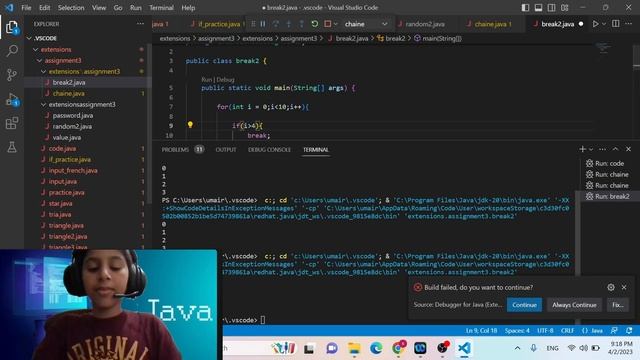Screen dimensions: 640x360
Task: Open the Terminal menu
Action: [161, 8]
